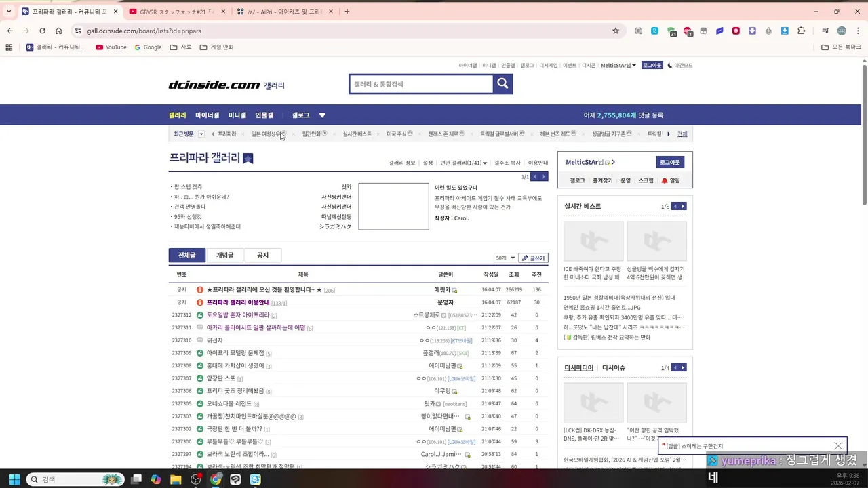
Task: Open 마이너갤 in the blue nav bar
Action: click(x=207, y=115)
